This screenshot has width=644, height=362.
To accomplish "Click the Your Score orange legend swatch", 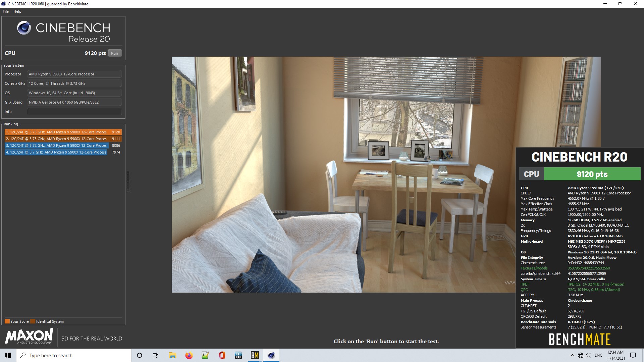I will 7,321.
